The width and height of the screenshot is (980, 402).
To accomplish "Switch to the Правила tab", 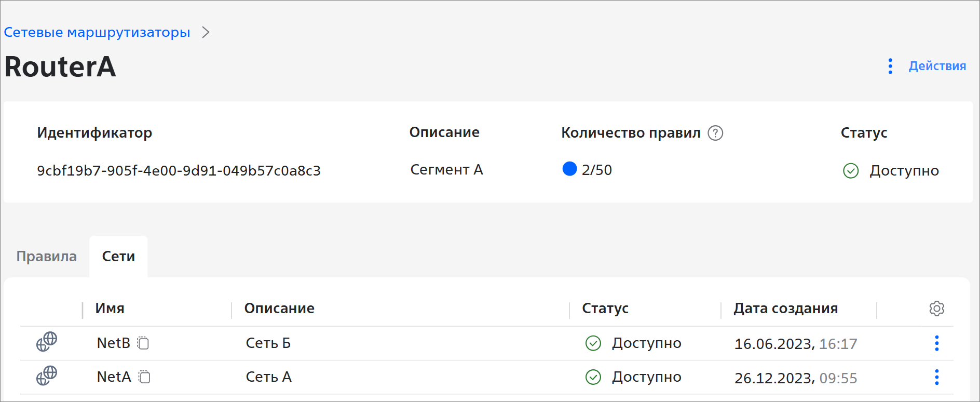I will point(47,256).
